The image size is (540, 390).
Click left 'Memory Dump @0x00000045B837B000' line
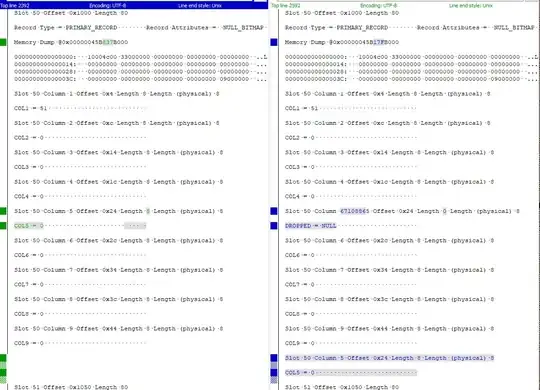tap(71, 42)
